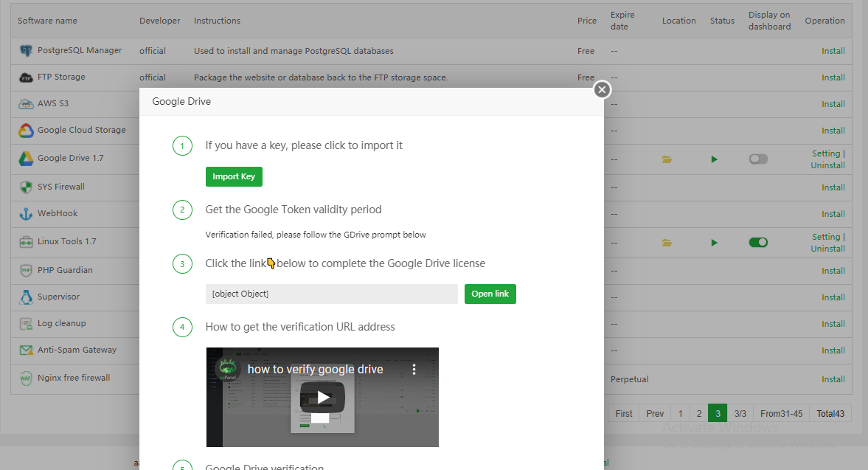Click the AWS S3 icon

pyautogui.click(x=26, y=104)
